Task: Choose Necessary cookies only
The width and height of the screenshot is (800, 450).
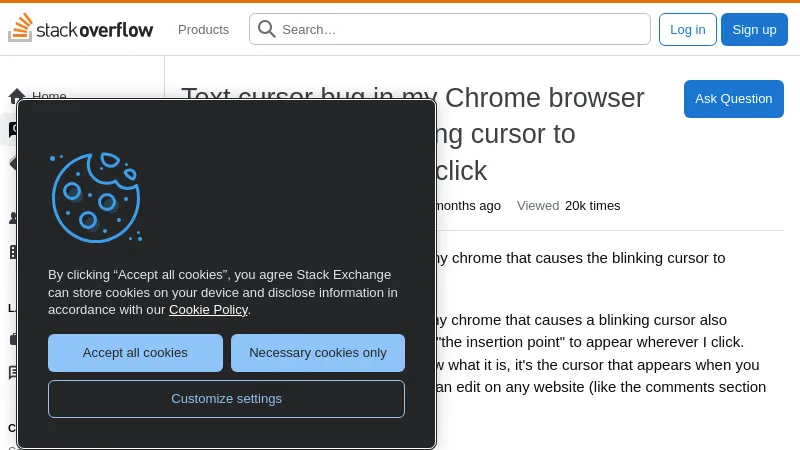Action: click(318, 353)
